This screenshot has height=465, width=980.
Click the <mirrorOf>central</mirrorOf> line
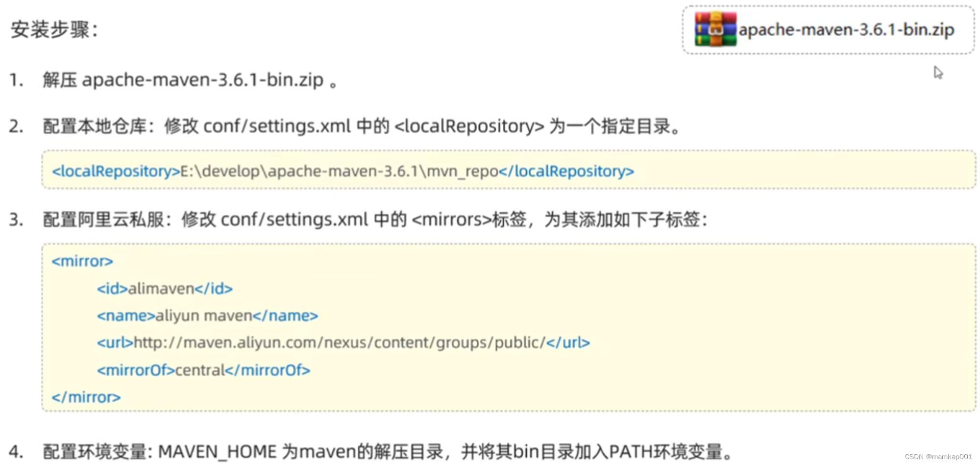(203, 370)
